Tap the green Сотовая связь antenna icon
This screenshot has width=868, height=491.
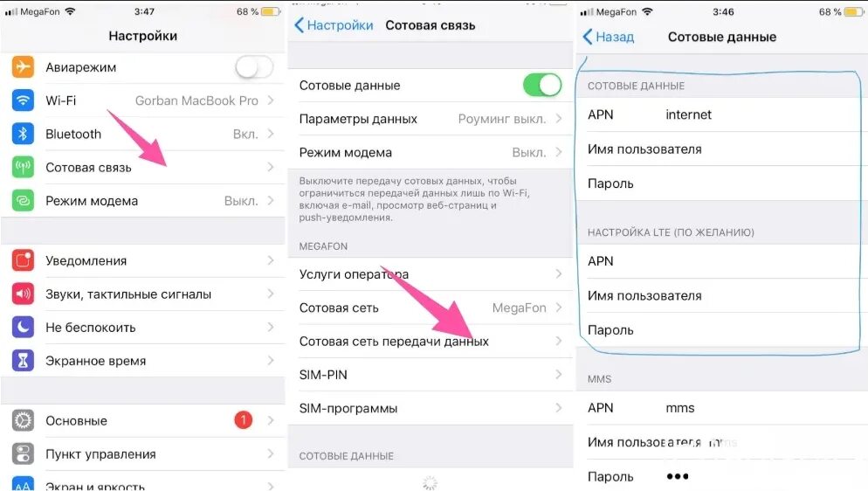23,167
